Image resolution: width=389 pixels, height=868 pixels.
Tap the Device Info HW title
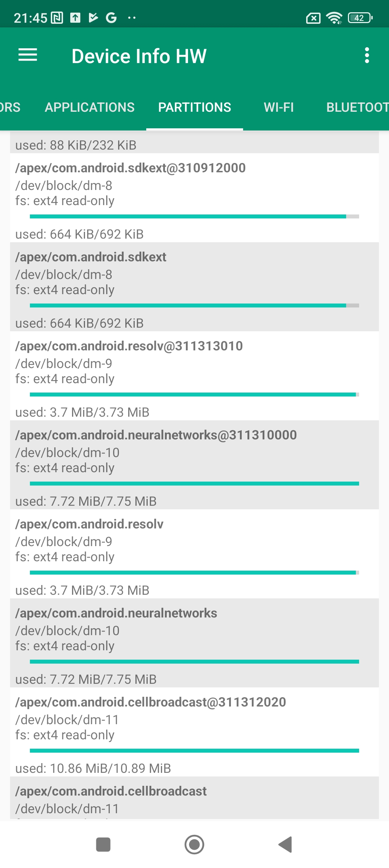click(139, 56)
